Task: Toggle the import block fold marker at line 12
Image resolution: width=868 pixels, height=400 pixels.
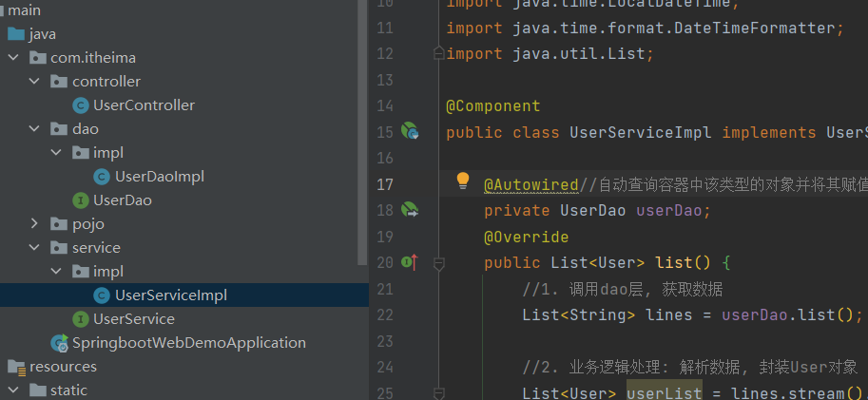Action: coord(439,53)
